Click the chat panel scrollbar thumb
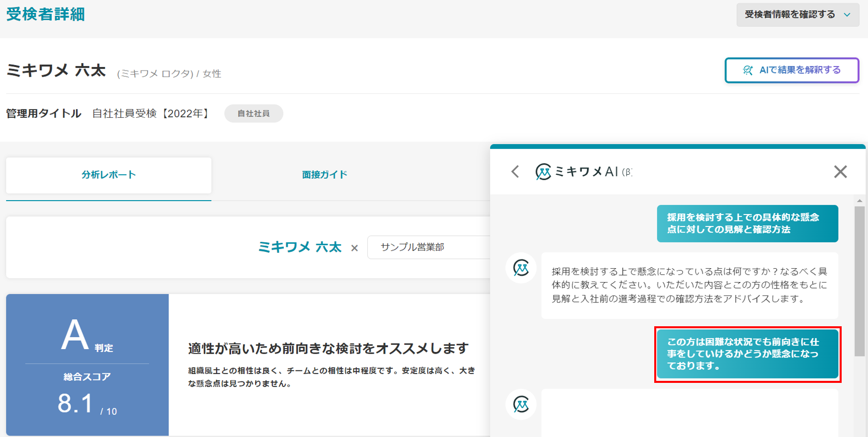 [x=860, y=281]
